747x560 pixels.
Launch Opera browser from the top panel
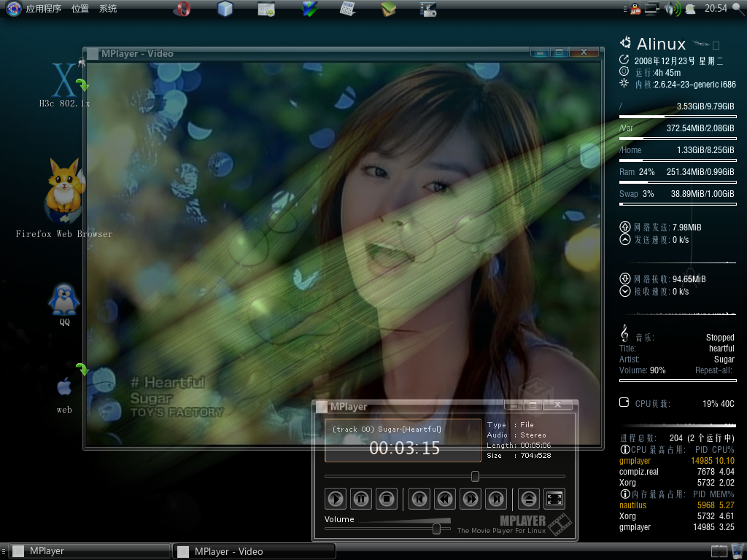click(182, 9)
